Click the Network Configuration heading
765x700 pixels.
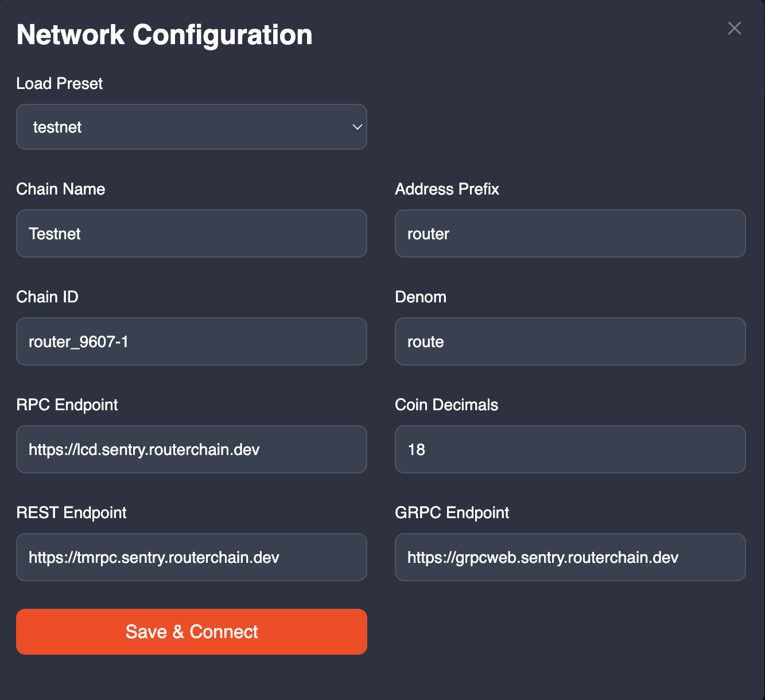tap(165, 35)
